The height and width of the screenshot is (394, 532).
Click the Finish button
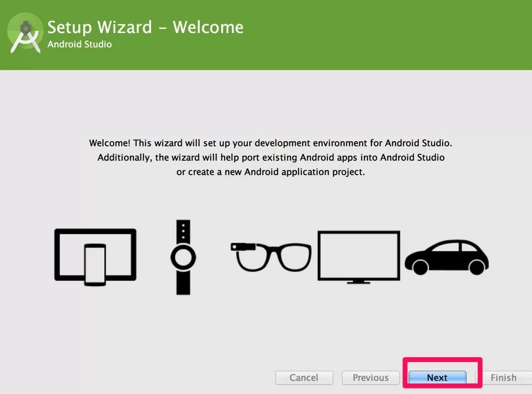(504, 377)
